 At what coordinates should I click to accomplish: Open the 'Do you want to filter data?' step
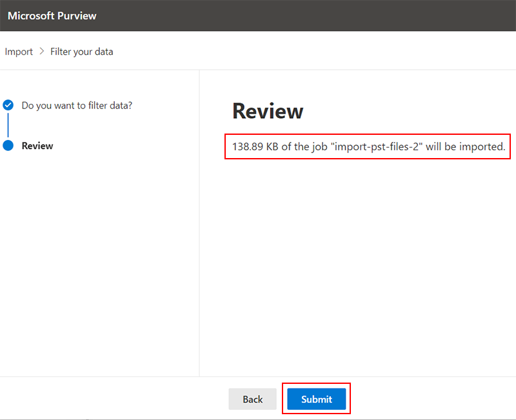[x=77, y=105]
